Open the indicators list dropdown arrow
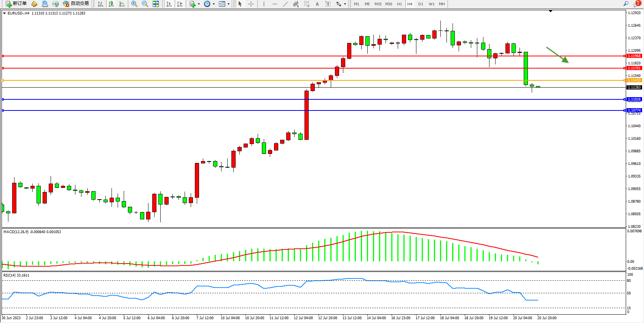Image resolution: width=644 pixels, height=323 pixels. click(x=199, y=4)
